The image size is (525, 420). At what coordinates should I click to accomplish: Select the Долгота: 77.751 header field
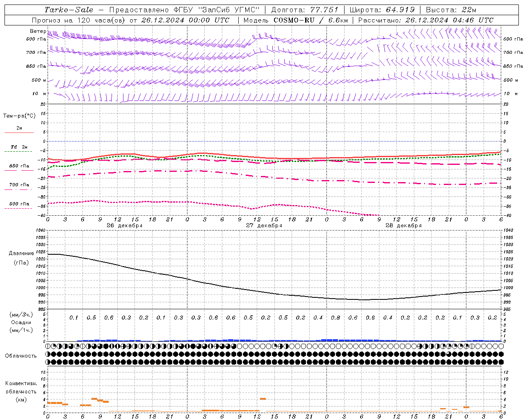click(305, 10)
